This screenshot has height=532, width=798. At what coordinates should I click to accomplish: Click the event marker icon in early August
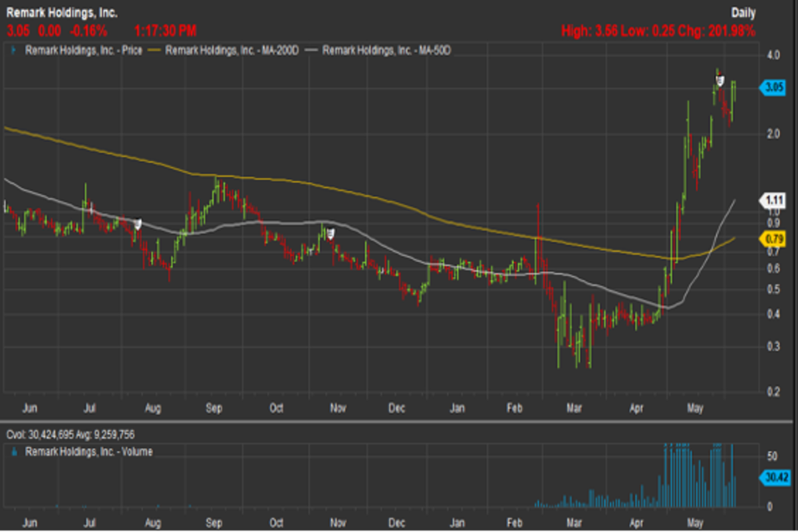click(138, 224)
